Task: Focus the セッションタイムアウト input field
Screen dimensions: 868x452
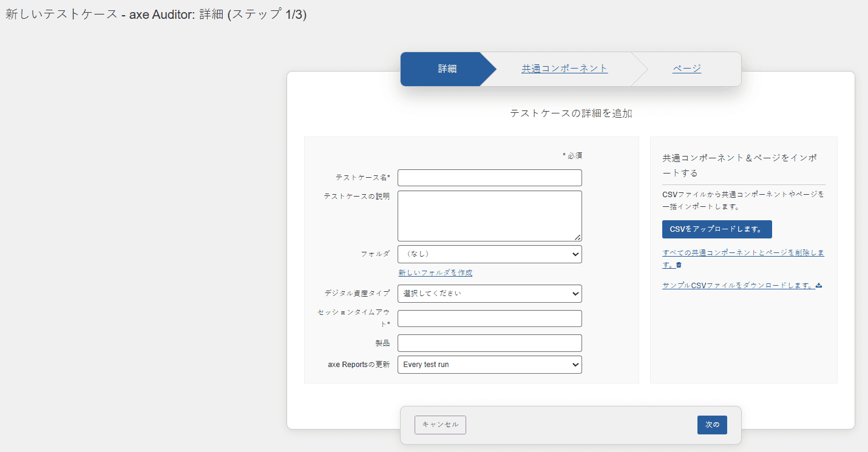Action: (489, 319)
